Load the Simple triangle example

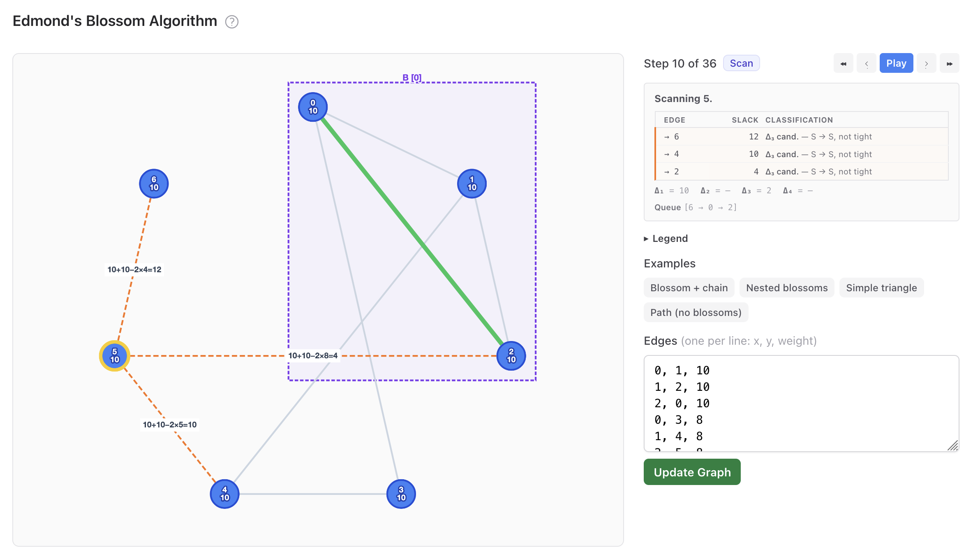coord(881,288)
